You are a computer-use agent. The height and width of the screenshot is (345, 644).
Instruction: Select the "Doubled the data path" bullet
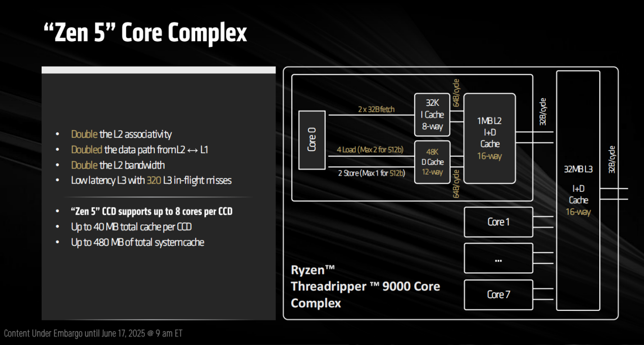pyautogui.click(x=140, y=150)
